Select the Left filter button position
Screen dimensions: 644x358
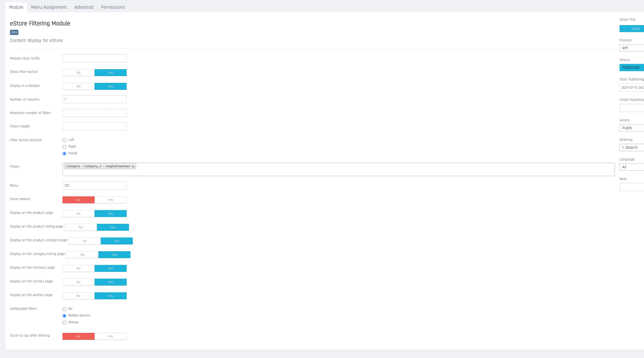pos(64,140)
